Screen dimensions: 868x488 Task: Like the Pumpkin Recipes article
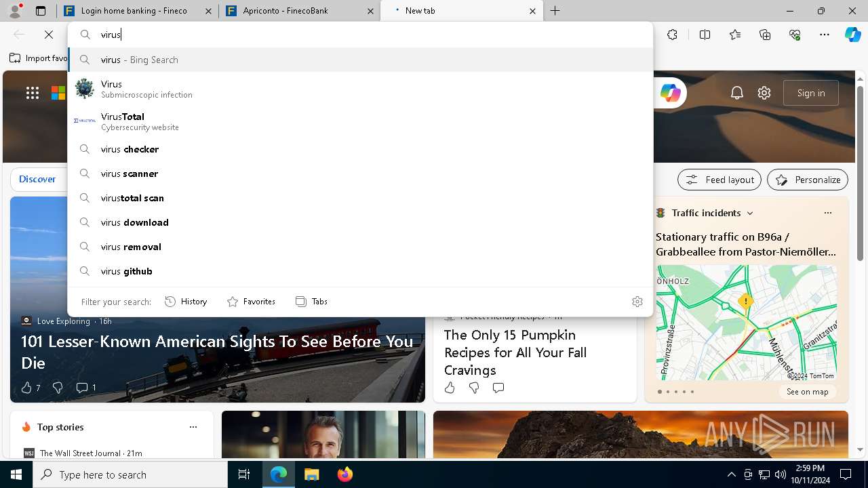point(450,388)
